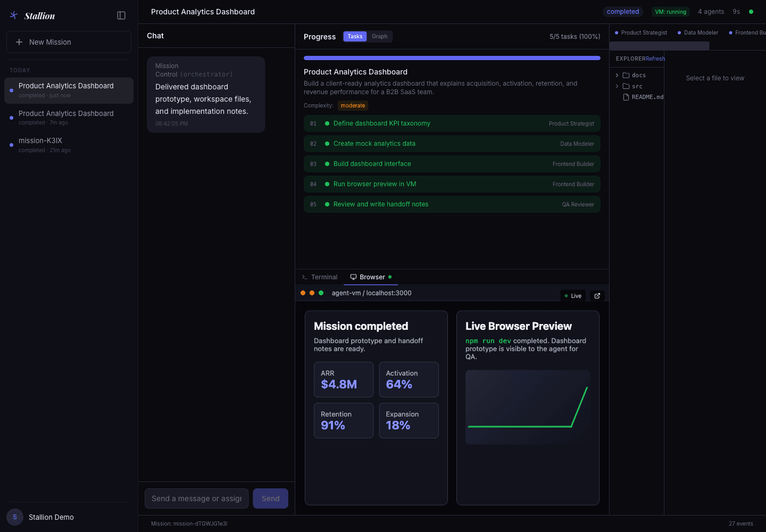
Task: Click the mission progress bar
Action: pos(452,58)
